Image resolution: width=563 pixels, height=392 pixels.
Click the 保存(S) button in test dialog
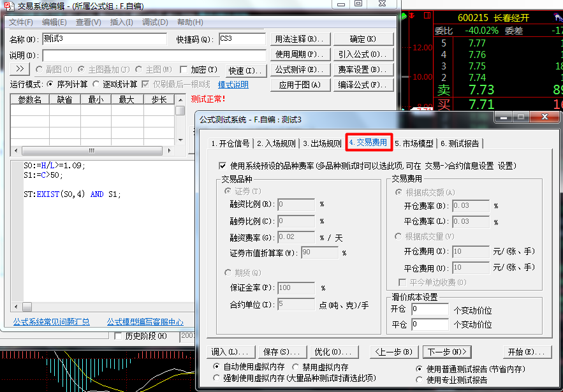(x=282, y=352)
